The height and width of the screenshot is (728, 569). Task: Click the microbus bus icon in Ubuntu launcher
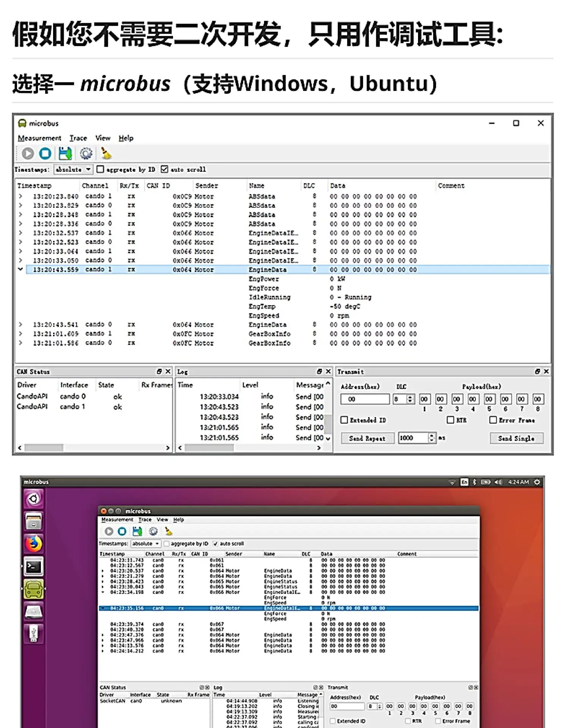point(34,589)
